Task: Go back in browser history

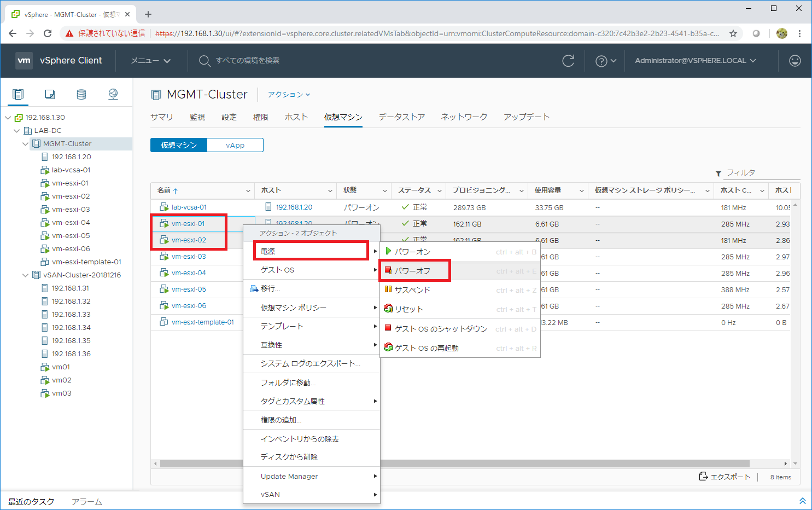Action: pyautogui.click(x=13, y=33)
